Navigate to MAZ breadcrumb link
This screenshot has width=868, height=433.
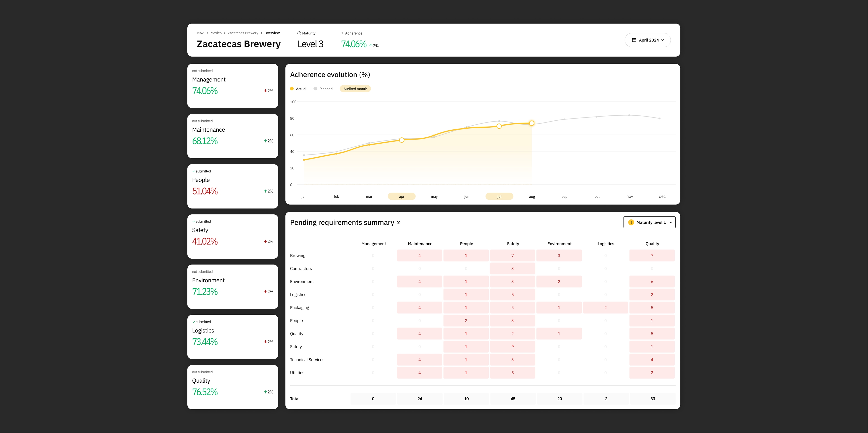coord(200,33)
